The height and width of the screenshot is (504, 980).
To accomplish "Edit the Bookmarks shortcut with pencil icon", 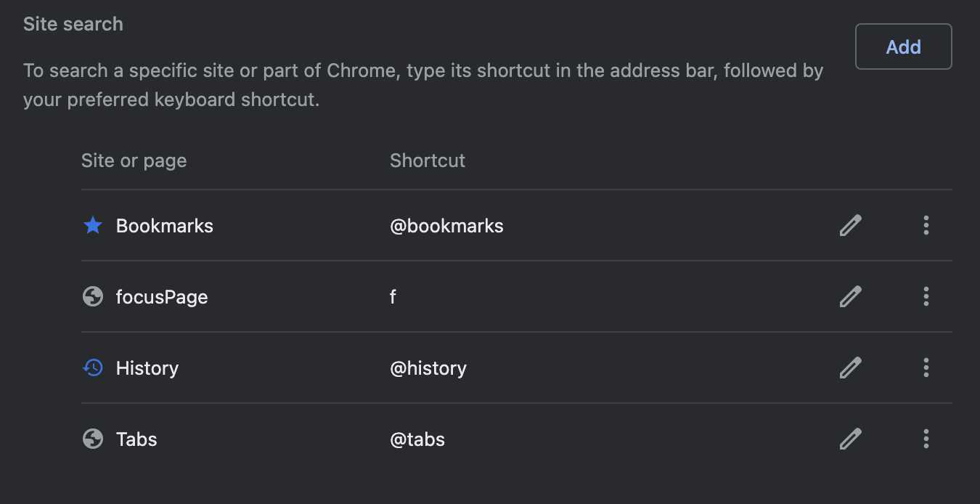I will pos(850,226).
